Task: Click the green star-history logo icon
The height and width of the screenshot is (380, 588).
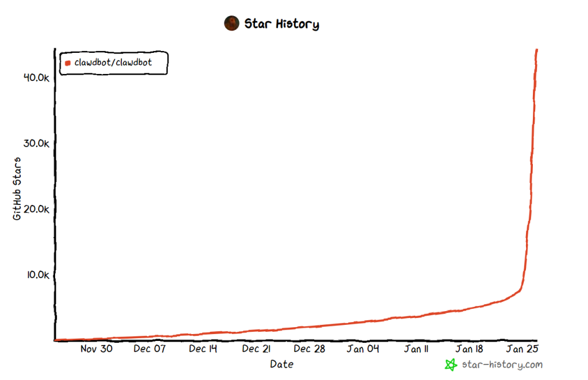Action: tap(451, 365)
